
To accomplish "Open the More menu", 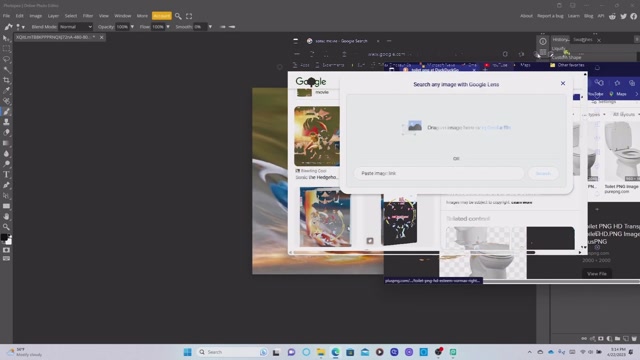I will coord(142,16).
